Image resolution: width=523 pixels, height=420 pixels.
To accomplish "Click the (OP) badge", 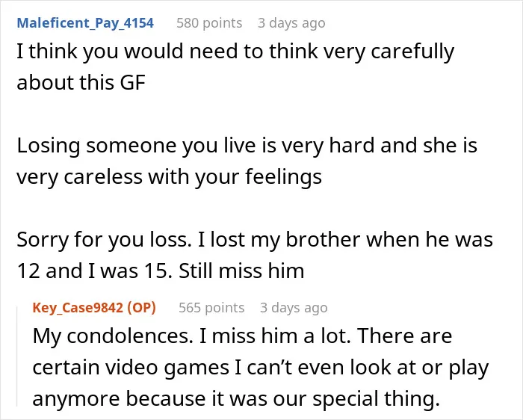I will (x=142, y=307).
